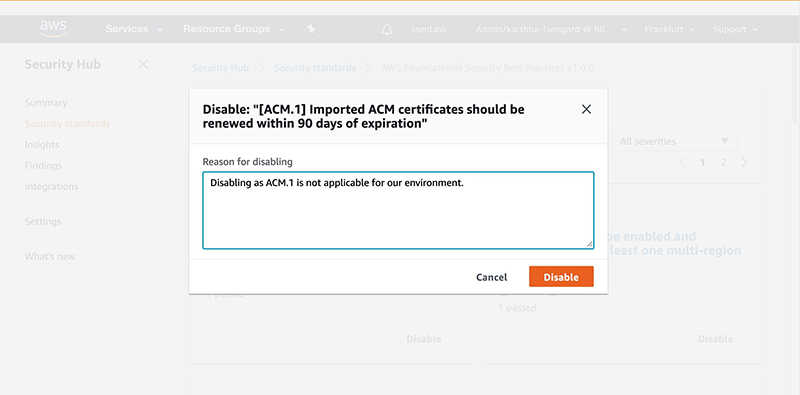
Task: Go to previous page arrow
Action: 682,162
